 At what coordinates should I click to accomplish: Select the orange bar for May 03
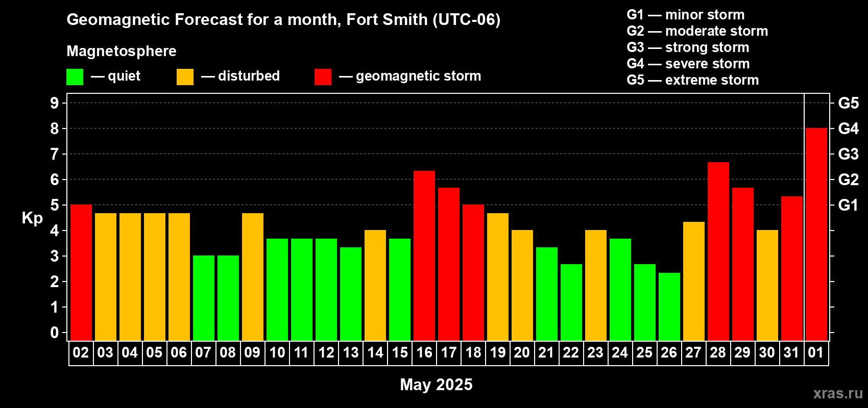pyautogui.click(x=106, y=277)
